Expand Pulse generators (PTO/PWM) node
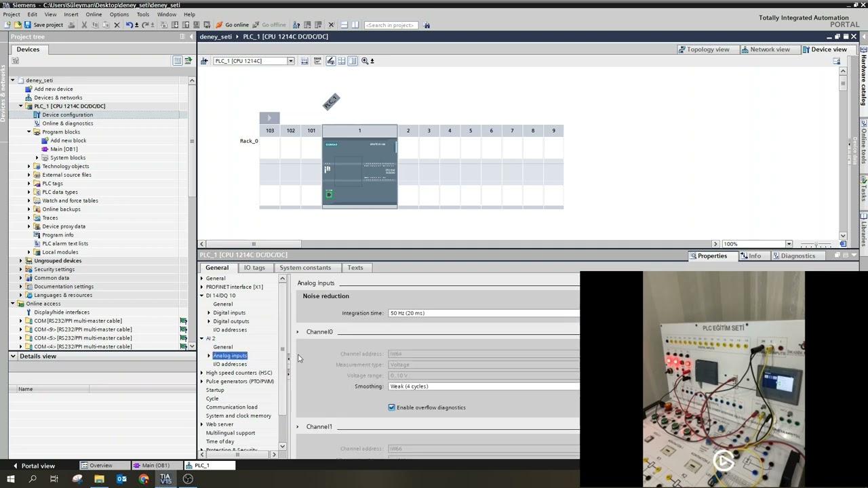 [x=201, y=382]
